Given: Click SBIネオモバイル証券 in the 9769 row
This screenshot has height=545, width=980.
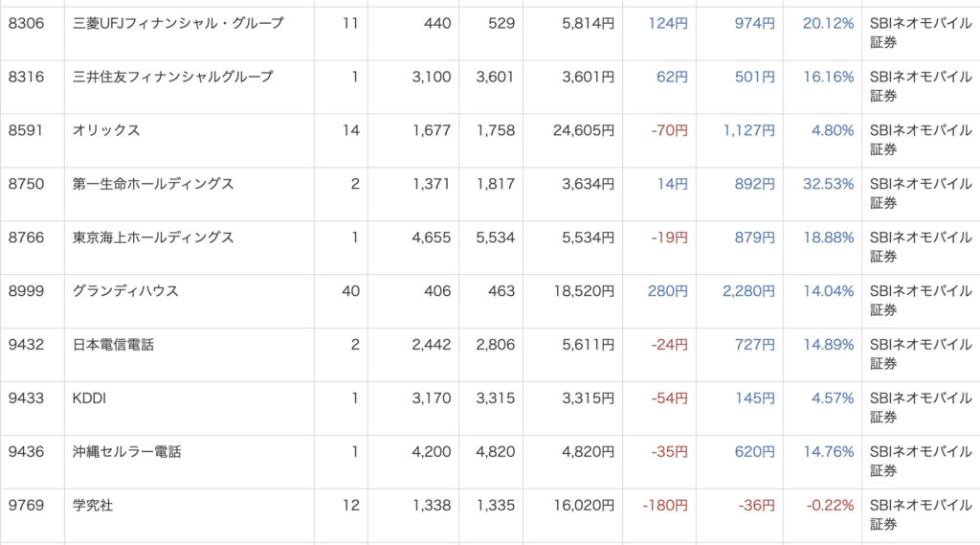Looking at the screenshot, I should click(x=921, y=514).
